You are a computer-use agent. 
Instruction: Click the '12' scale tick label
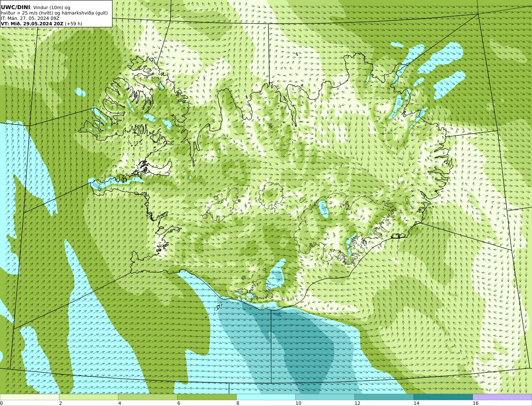(357, 403)
